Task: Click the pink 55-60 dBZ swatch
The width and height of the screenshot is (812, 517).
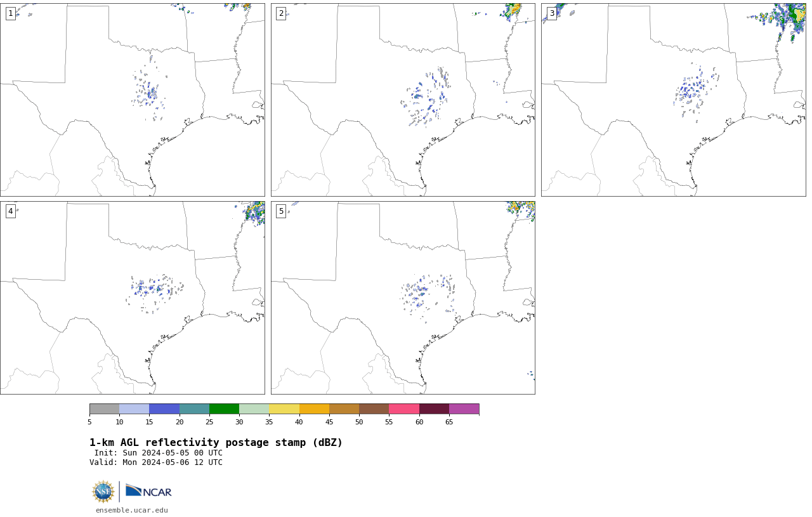Action: [x=404, y=409]
